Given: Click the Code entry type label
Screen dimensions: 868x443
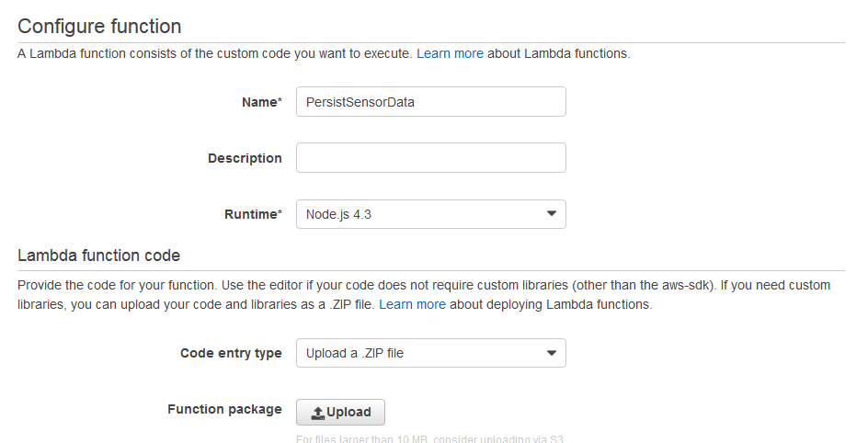Looking at the screenshot, I should pos(231,353).
